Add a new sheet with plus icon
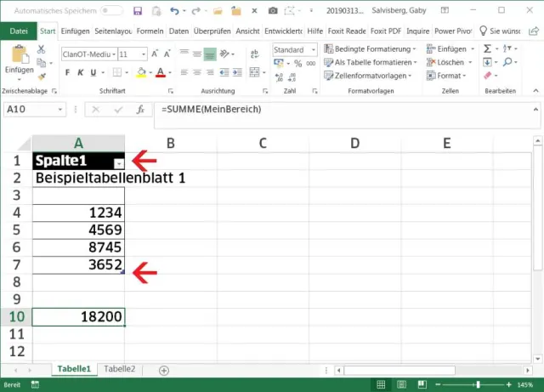The width and height of the screenshot is (544, 392). point(164,370)
